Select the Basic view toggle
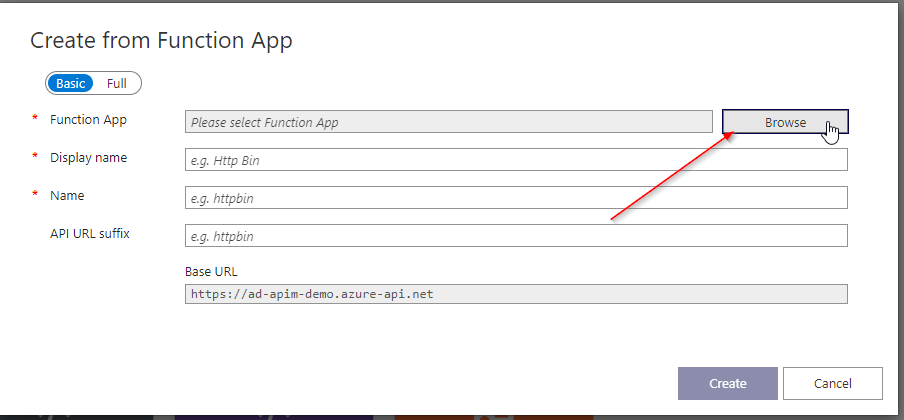Screen dimensions: 904x420 (70, 83)
